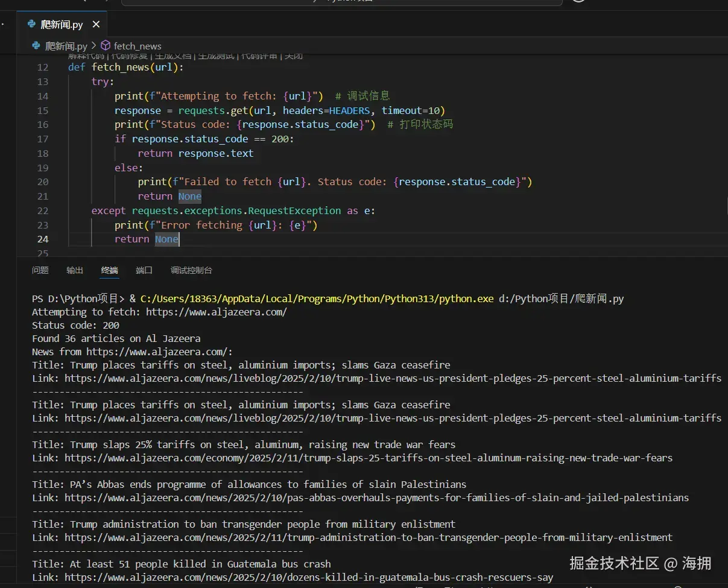Viewport: 728px width, 588px height.
Task: Click the fetch_news function symbol icon in breadcrumb
Action: pyautogui.click(x=106, y=46)
